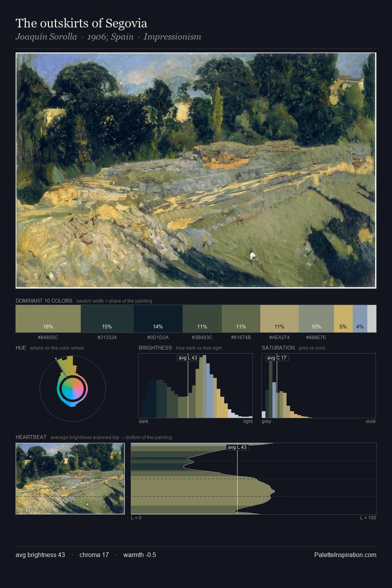Click the "avg L 43" label in brightness chart
Viewport: 392px width, 588px height.
pyautogui.click(x=188, y=358)
